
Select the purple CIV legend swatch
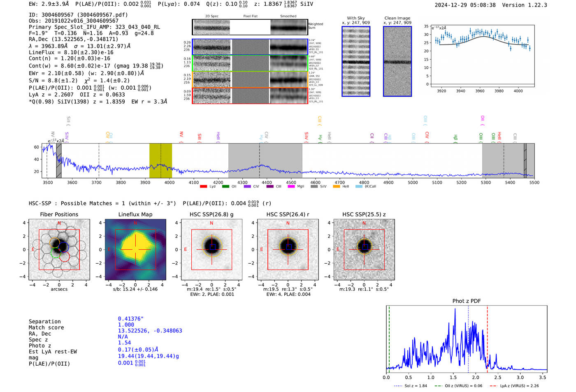pos(247,187)
